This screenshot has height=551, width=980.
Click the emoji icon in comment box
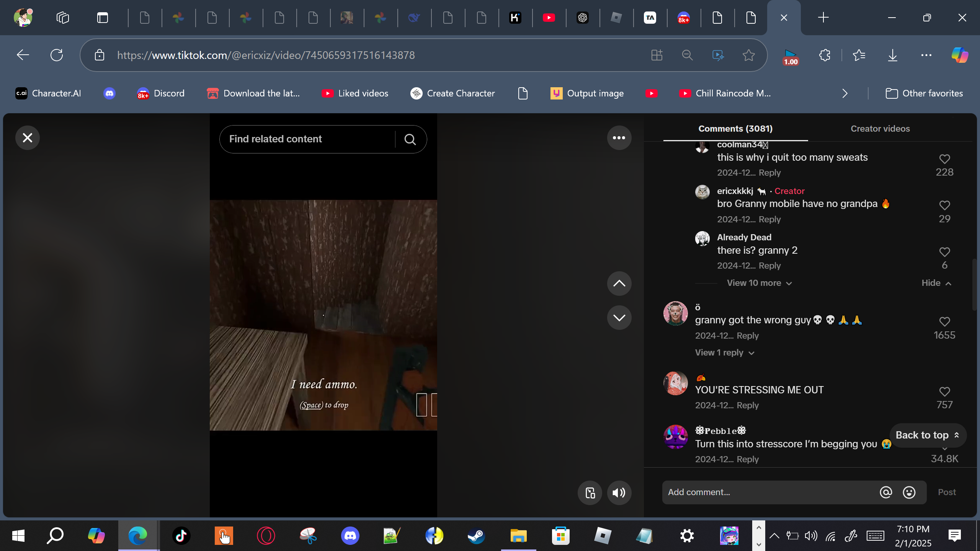(x=909, y=492)
